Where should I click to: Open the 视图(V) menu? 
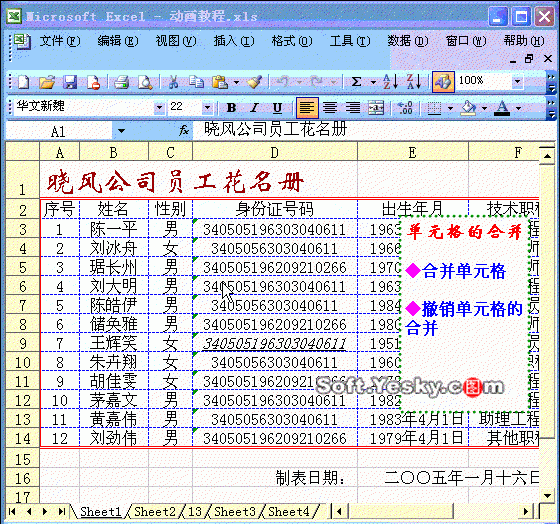[176, 41]
